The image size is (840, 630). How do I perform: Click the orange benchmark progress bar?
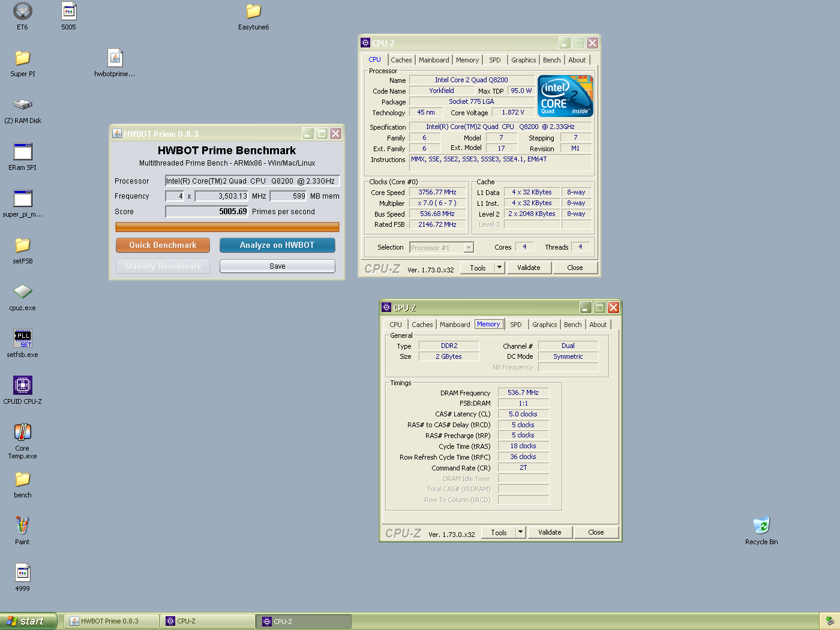[x=227, y=227]
